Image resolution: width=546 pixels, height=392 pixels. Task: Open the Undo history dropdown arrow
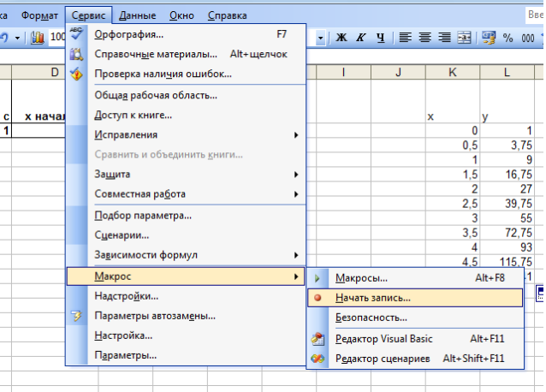point(17,38)
